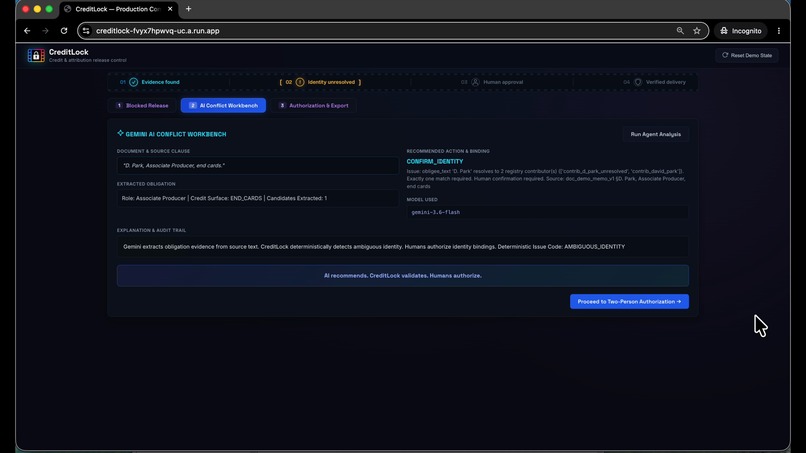806x453 pixels.
Task: Click the document source clause text box
Action: tap(258, 166)
